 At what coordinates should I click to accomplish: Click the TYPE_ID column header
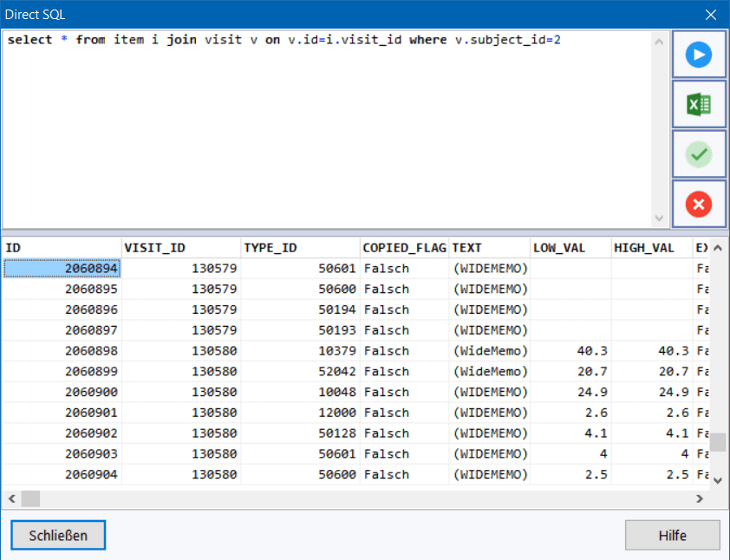(300, 248)
